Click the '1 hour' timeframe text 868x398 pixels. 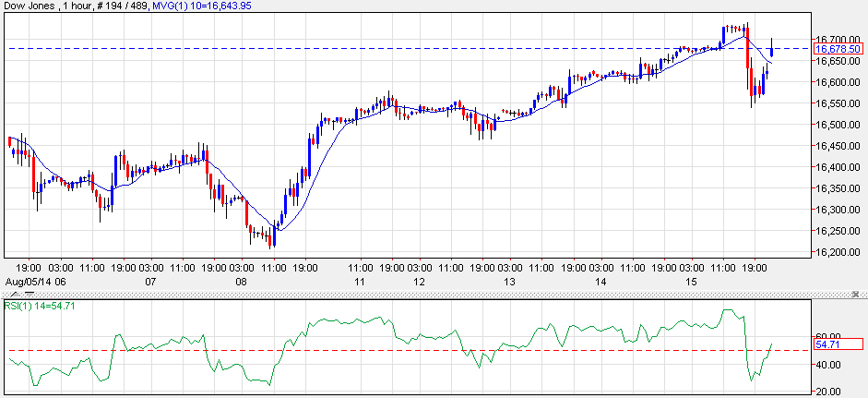tap(81, 6)
